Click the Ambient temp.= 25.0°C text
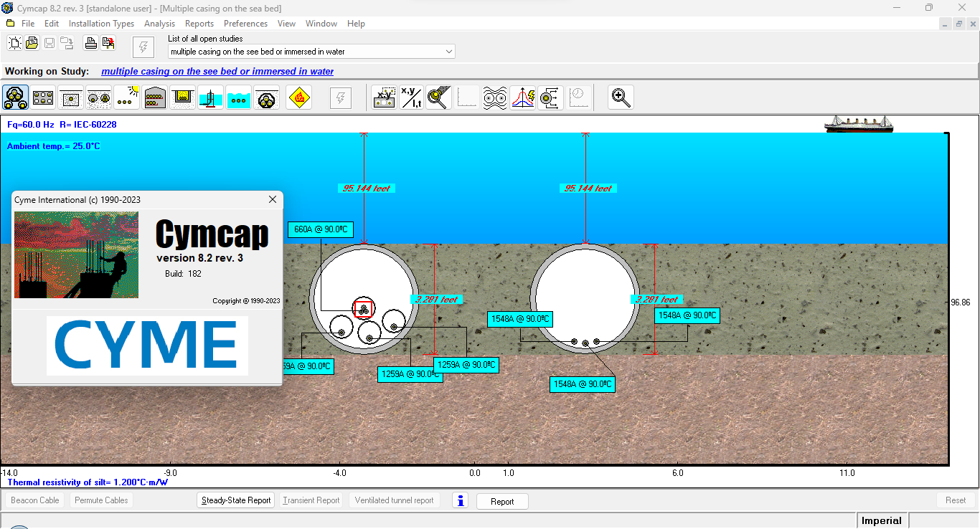The image size is (980, 529). point(54,146)
